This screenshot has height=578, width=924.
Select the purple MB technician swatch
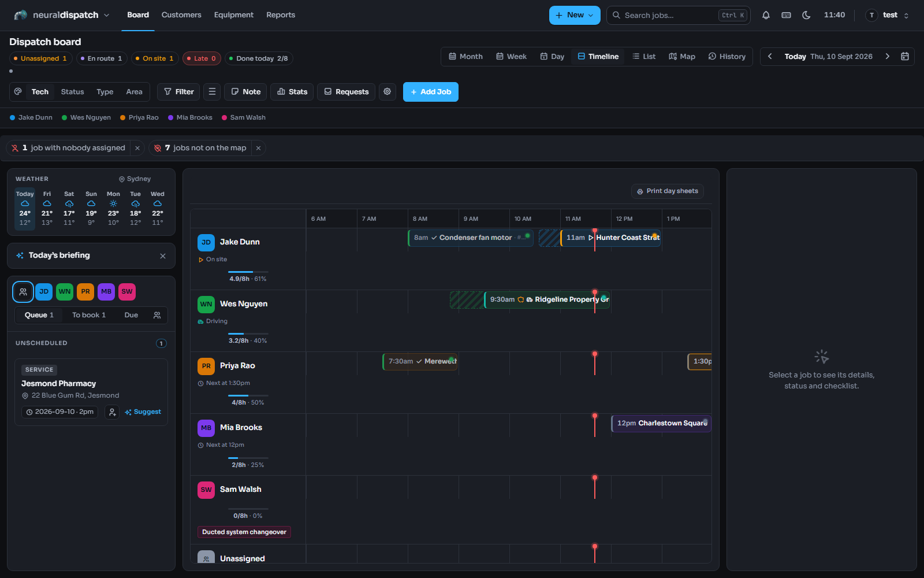click(106, 291)
